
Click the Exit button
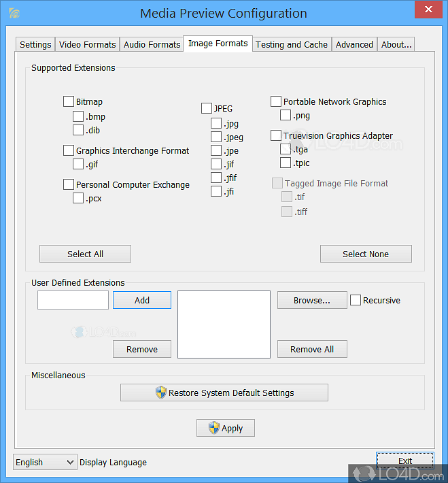405,461
